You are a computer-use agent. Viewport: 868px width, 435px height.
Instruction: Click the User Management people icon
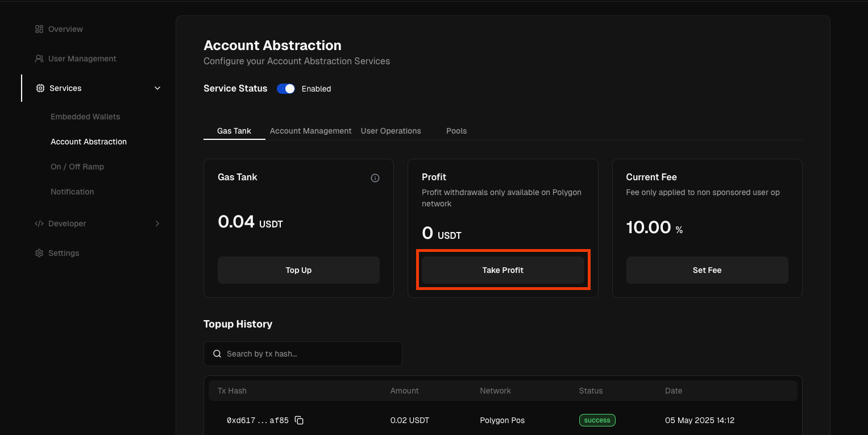[x=39, y=59]
